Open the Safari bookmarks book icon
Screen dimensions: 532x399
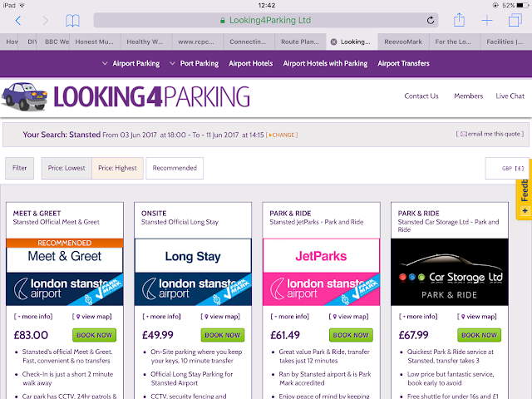[x=72, y=21]
